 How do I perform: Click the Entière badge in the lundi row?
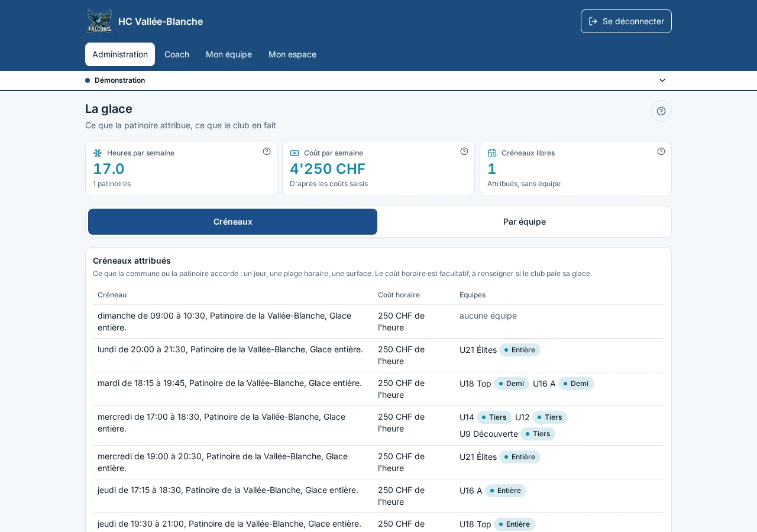[520, 350]
